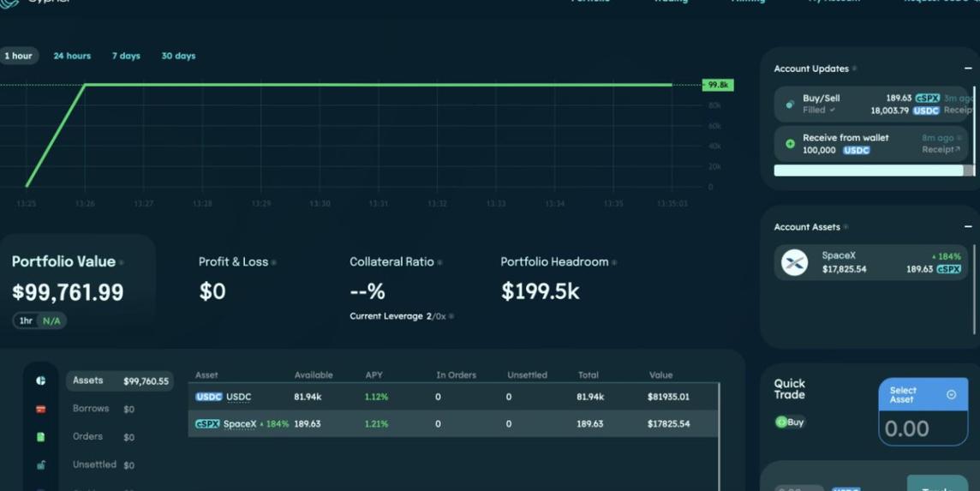Click the info dot next to Profit & Loss
Screen dimensions: 980x491
(x=274, y=263)
